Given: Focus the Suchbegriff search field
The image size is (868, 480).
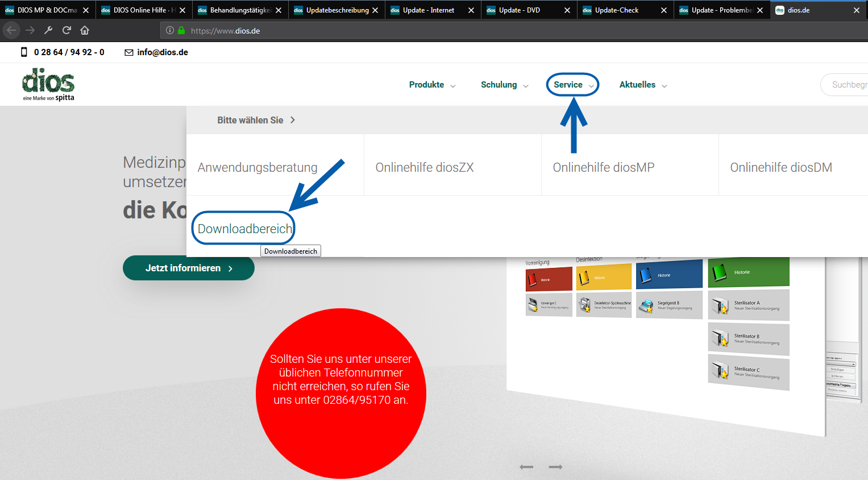Looking at the screenshot, I should click(845, 85).
